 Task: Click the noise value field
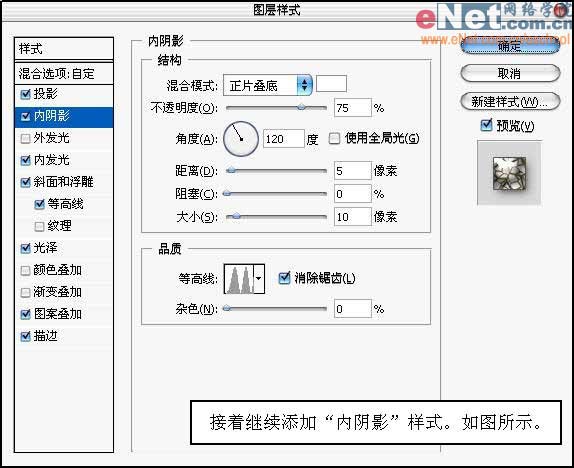point(353,309)
